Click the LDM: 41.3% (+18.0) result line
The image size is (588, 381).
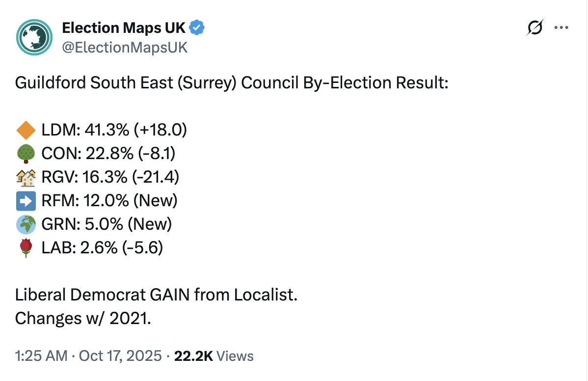[x=114, y=130]
